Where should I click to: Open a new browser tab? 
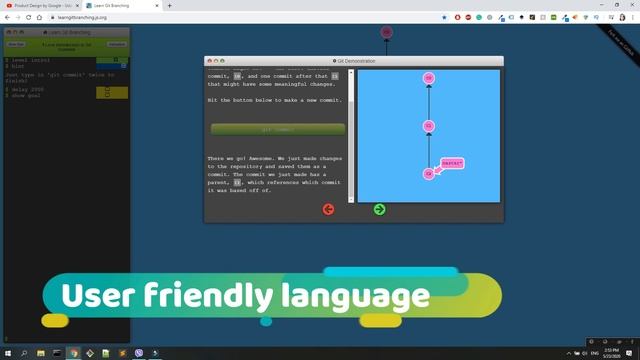(169, 6)
